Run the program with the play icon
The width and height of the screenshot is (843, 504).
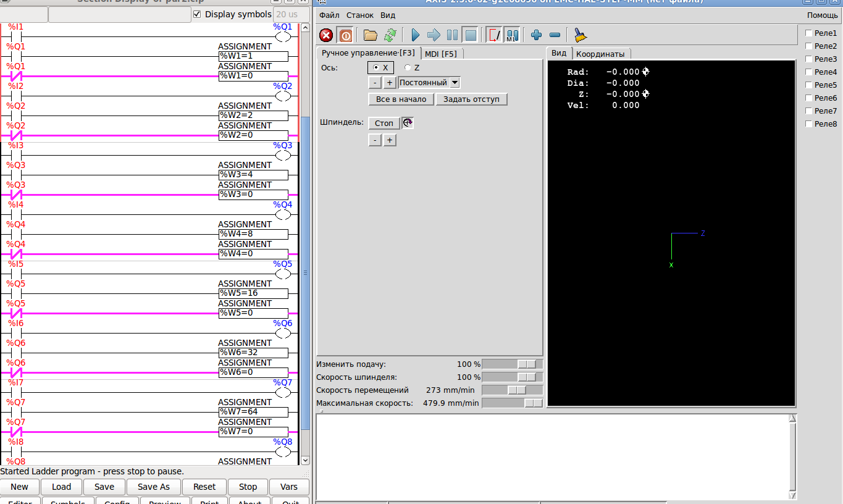[x=416, y=35]
